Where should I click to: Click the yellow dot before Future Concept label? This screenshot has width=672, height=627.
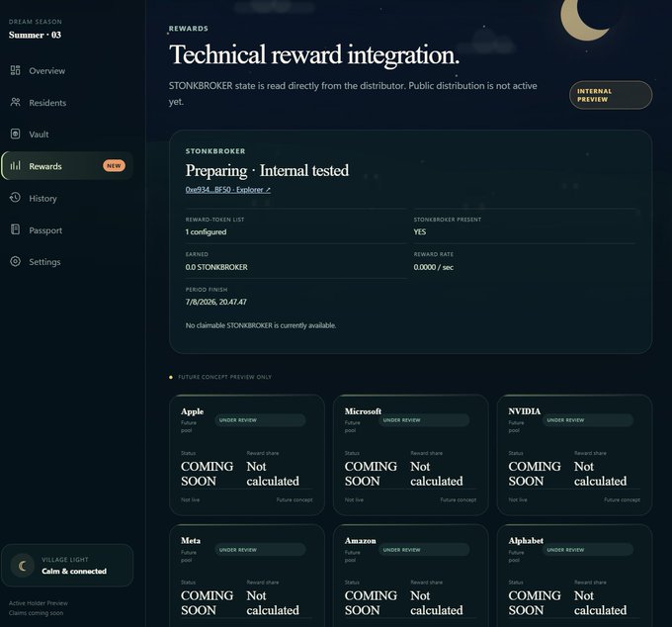click(171, 378)
